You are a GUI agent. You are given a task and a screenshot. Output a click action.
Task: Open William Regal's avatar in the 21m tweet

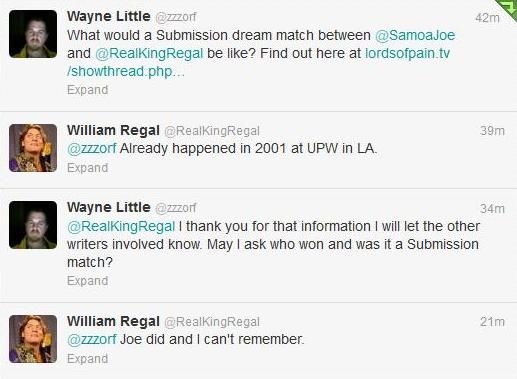click(33, 339)
